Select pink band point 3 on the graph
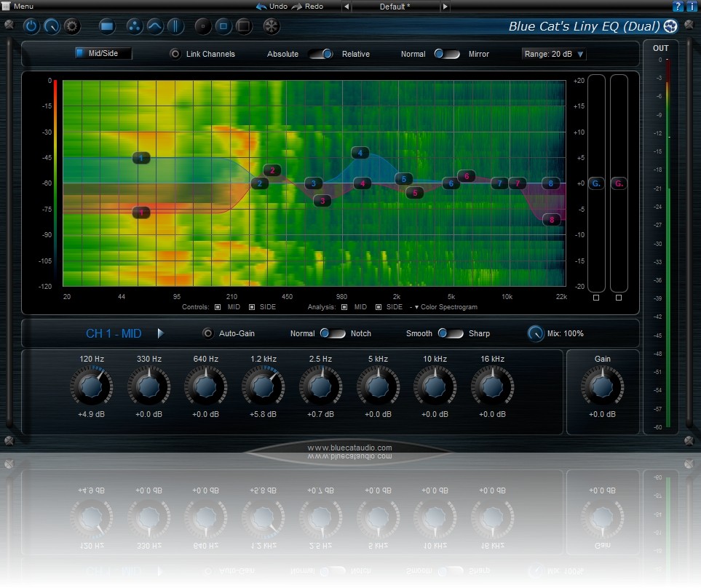The height and width of the screenshot is (588, 701). pyautogui.click(x=322, y=201)
